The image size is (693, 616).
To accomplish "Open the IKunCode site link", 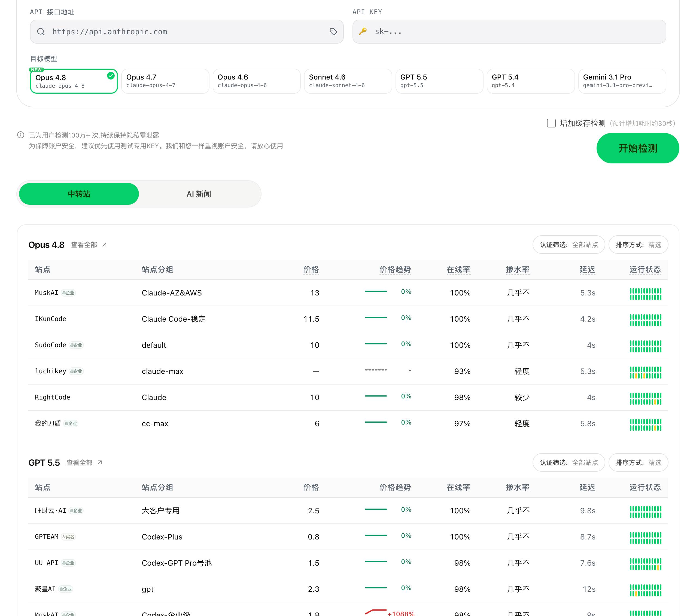I will coord(50,319).
